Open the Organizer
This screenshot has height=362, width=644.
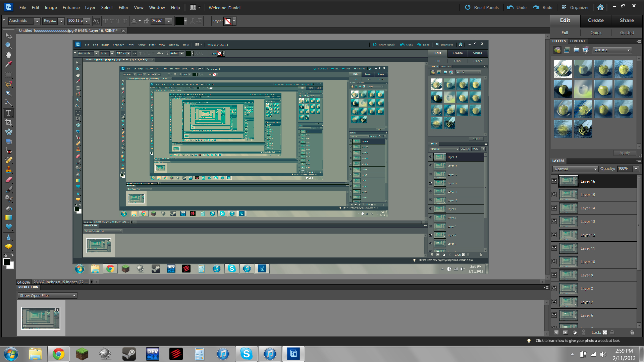(575, 7)
